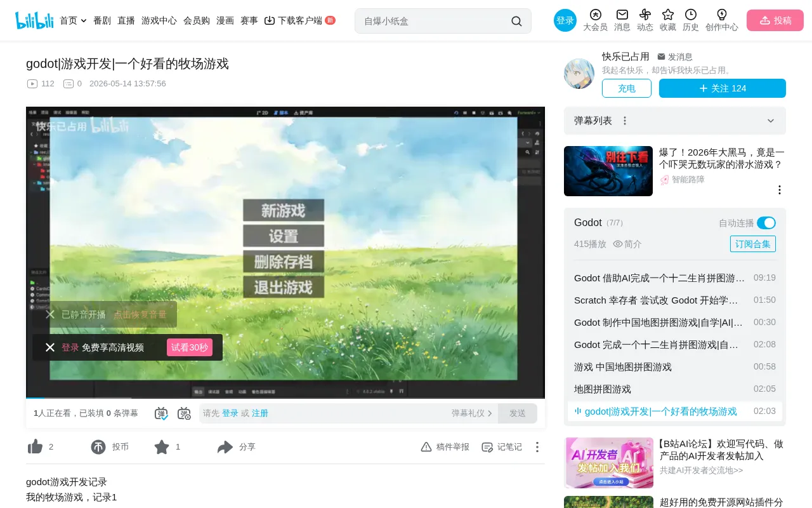This screenshot has height=508, width=812.
Task: Open 番剧 in the top navigation
Action: [102, 20]
